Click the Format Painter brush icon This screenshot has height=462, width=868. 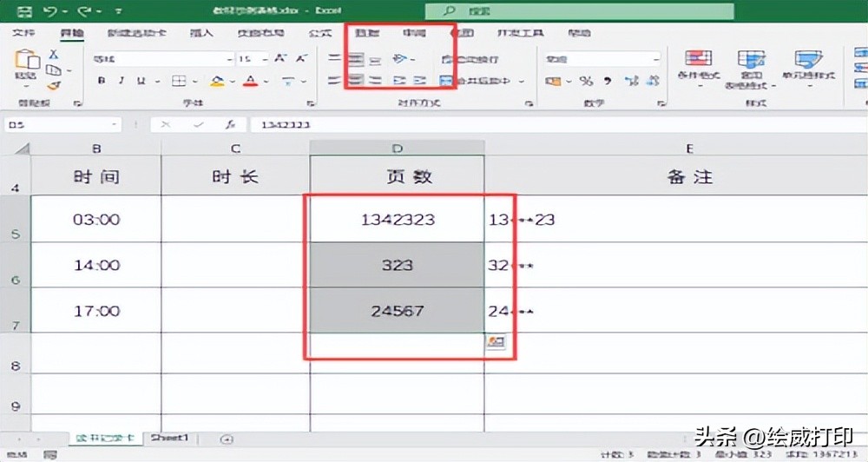(54, 85)
